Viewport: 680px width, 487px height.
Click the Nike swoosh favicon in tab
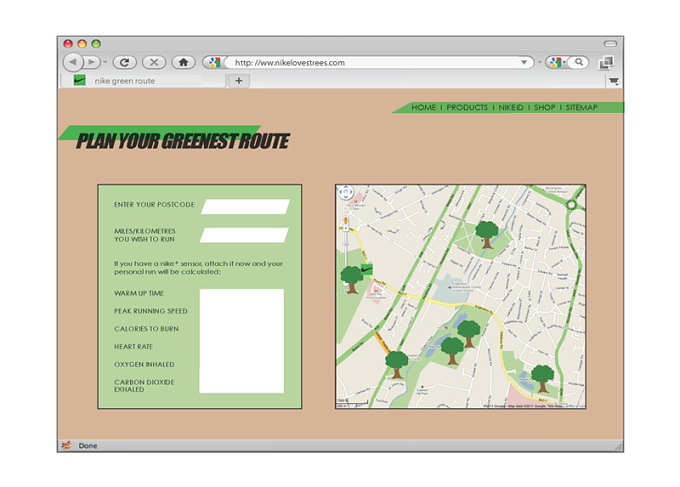pos(79,80)
